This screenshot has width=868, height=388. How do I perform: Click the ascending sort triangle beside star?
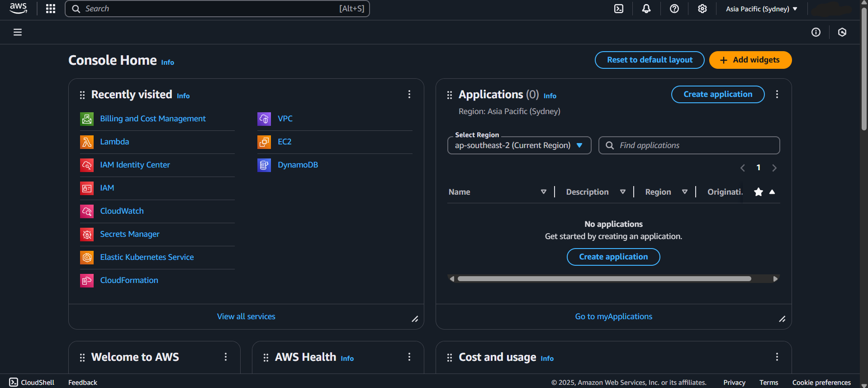(x=772, y=192)
